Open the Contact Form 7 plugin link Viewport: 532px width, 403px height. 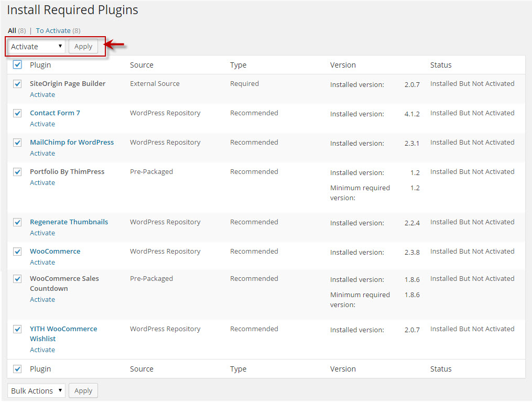coord(55,113)
